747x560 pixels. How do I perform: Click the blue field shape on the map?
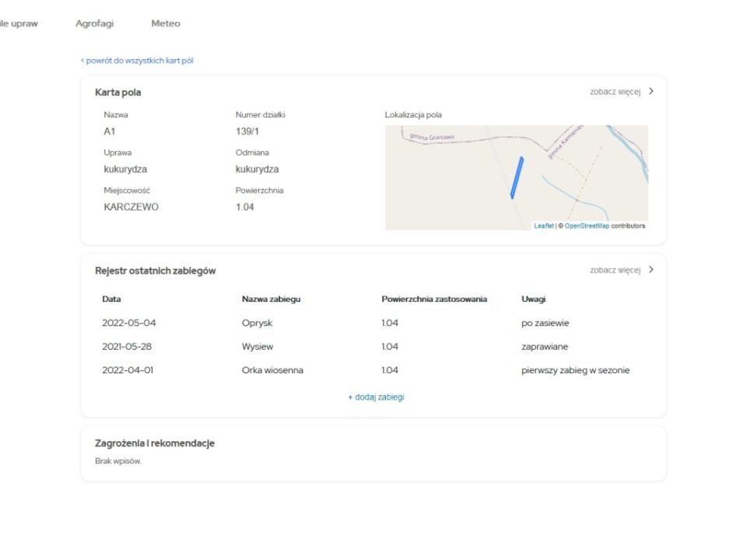pos(517,177)
